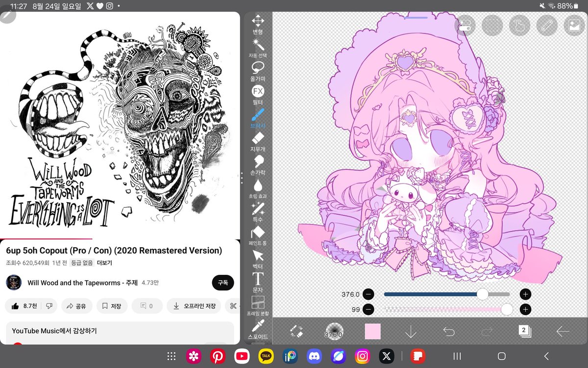This screenshot has width=588, height=368.
Task: Save the video using 저장 button
Action: coord(112,306)
